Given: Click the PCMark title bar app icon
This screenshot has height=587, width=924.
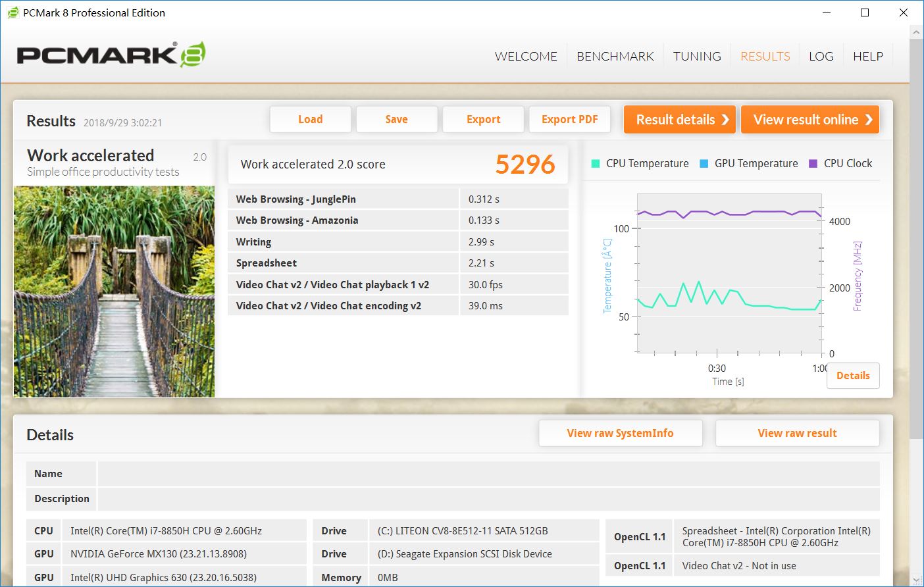Looking at the screenshot, I should click(13, 13).
